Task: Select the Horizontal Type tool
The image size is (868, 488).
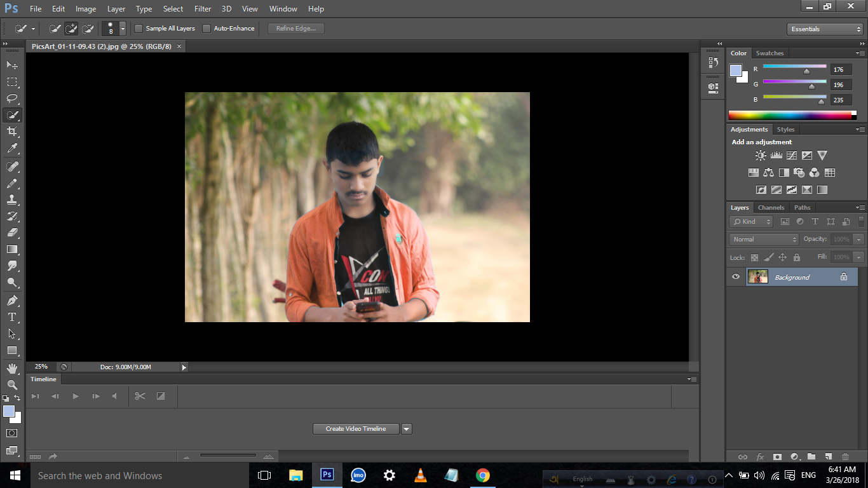Action: [12, 316]
